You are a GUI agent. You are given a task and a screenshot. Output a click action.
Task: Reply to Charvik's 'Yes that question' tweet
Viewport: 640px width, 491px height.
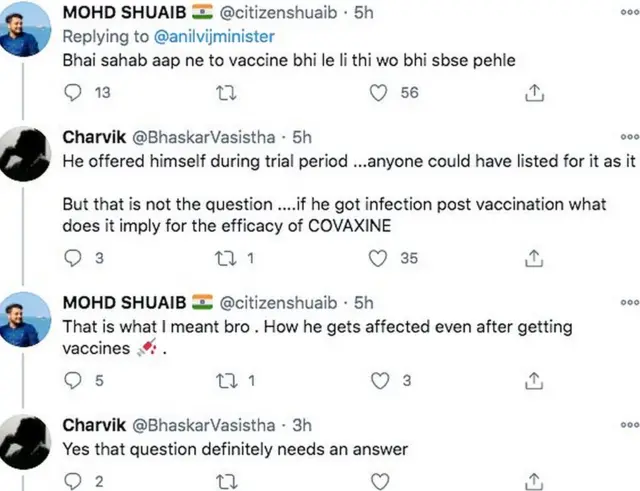72,482
